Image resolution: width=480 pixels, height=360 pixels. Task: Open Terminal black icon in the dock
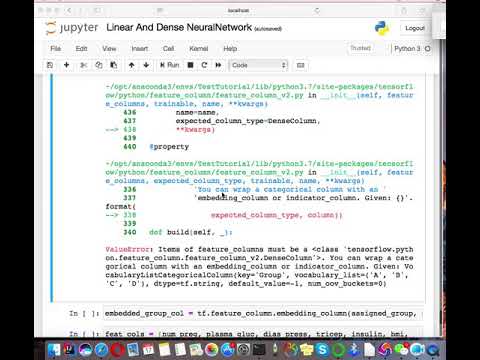pos(259,350)
